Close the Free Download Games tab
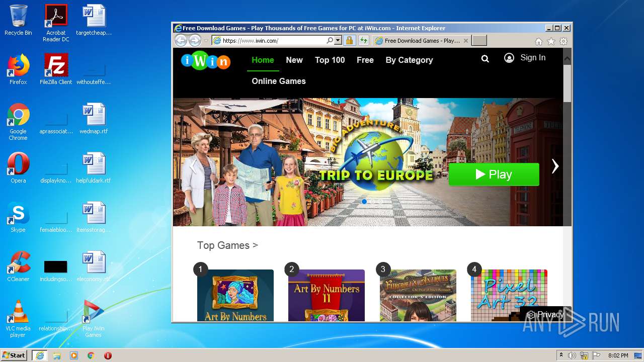Viewport: 644px width, 362px height. [465, 41]
